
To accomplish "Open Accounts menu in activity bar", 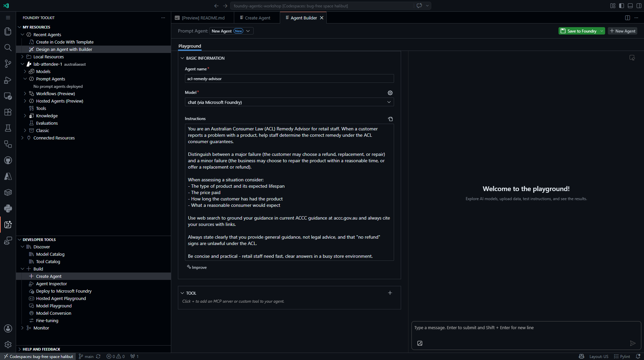I will (x=8, y=328).
